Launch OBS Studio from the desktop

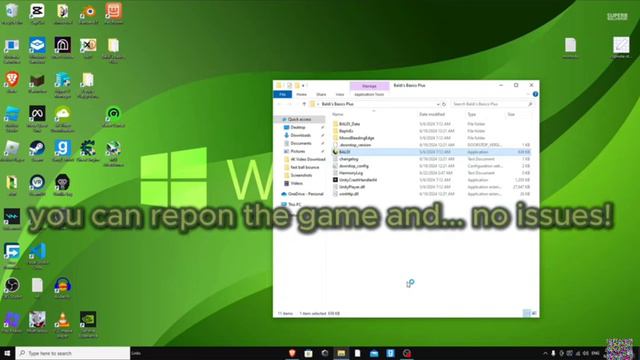(x=12, y=288)
